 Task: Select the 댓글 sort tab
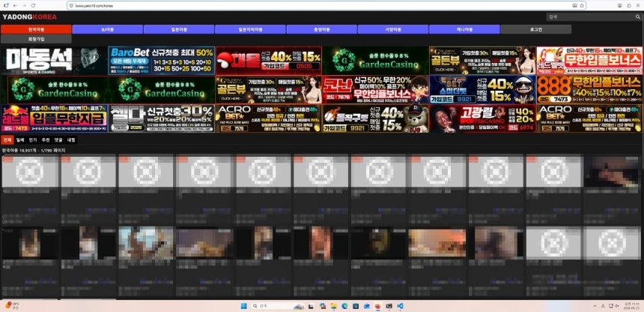(x=58, y=140)
